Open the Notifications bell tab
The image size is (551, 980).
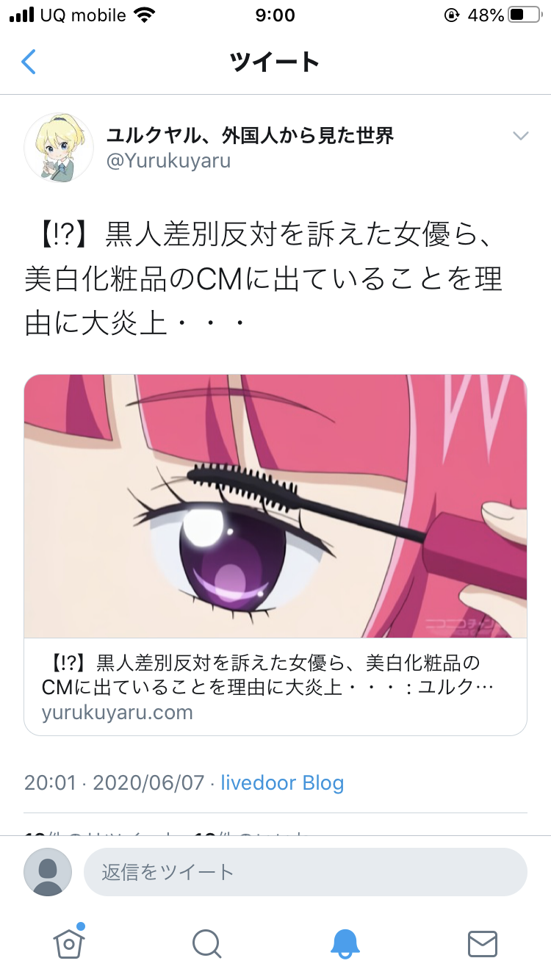345,944
